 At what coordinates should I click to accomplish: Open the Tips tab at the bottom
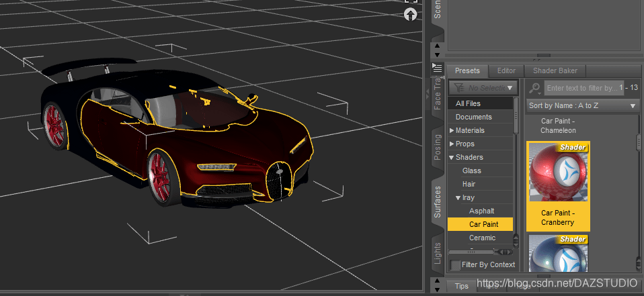coord(461,286)
